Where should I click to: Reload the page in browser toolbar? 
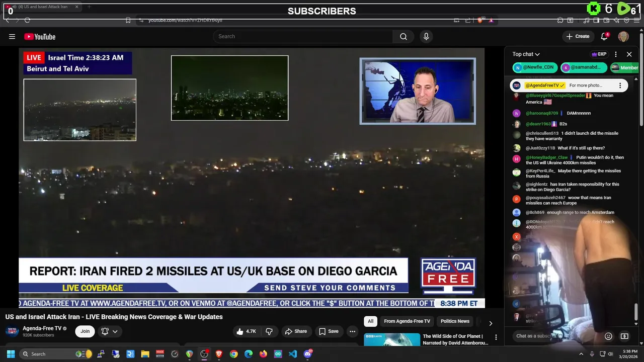coord(27,20)
